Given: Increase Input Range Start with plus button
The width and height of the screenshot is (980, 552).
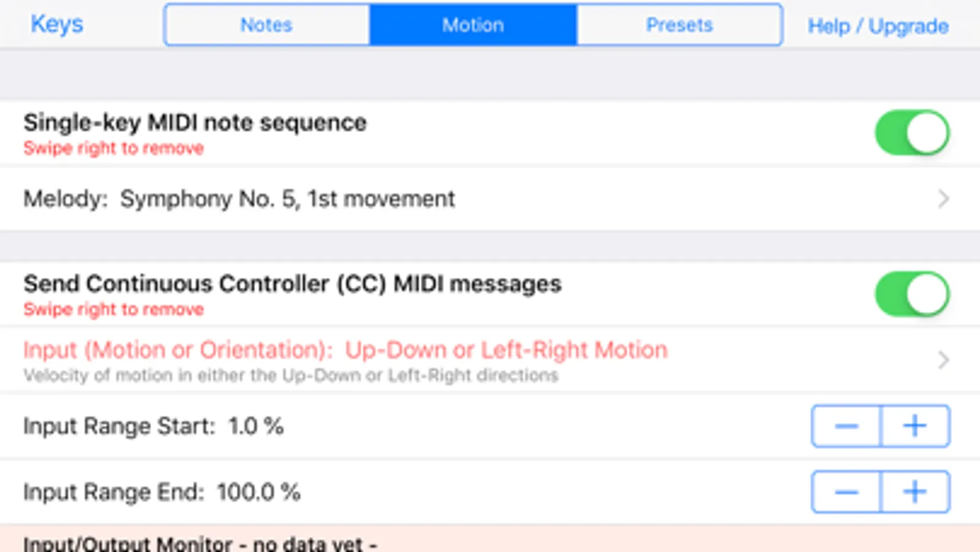Looking at the screenshot, I should click(x=915, y=426).
